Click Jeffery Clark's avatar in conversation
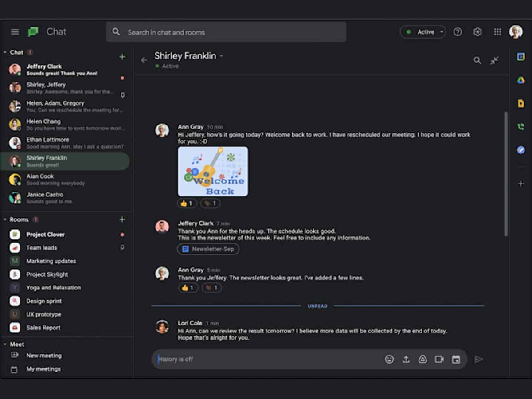Screen dimensions: 532x399 tap(162, 227)
